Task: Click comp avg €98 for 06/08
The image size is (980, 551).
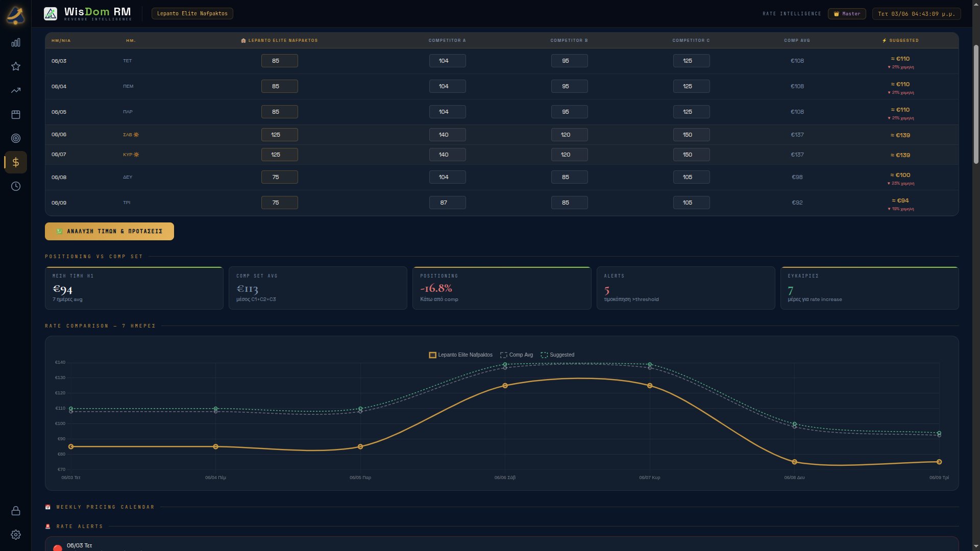Action: click(x=797, y=177)
